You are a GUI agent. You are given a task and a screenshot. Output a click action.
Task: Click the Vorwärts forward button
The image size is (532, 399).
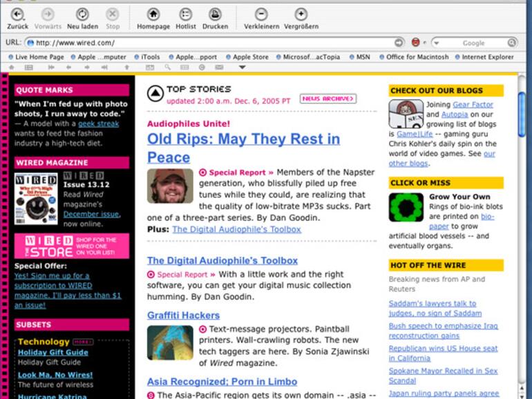[48, 19]
